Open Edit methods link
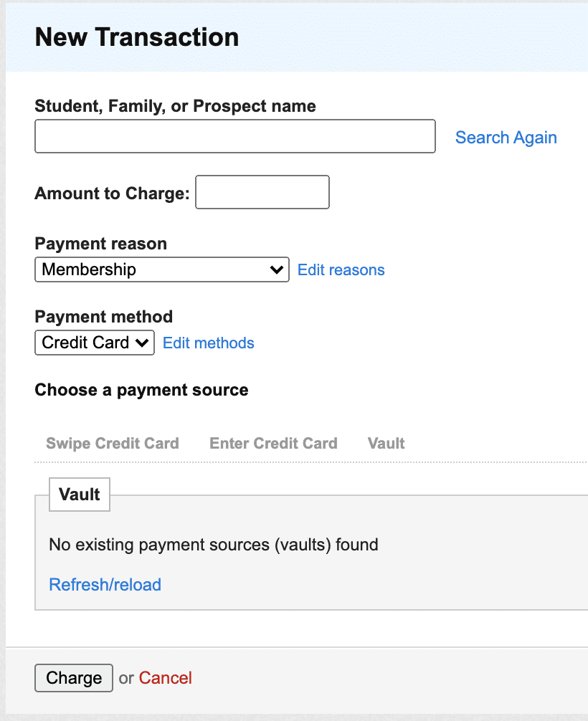 [209, 343]
